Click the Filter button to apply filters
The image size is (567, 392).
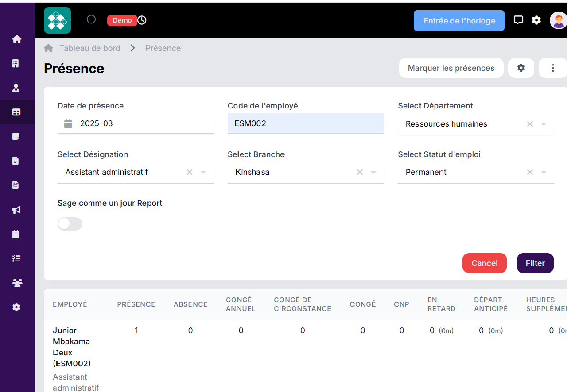(535, 263)
